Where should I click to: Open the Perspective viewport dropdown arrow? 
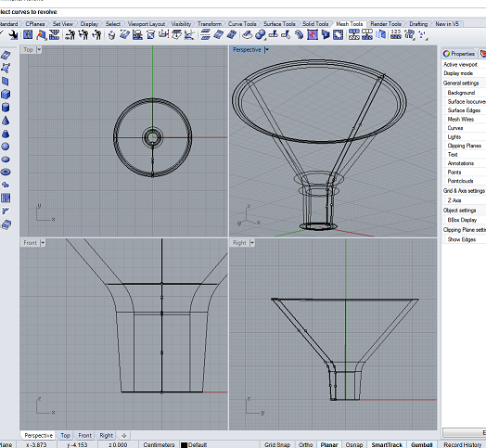point(267,49)
